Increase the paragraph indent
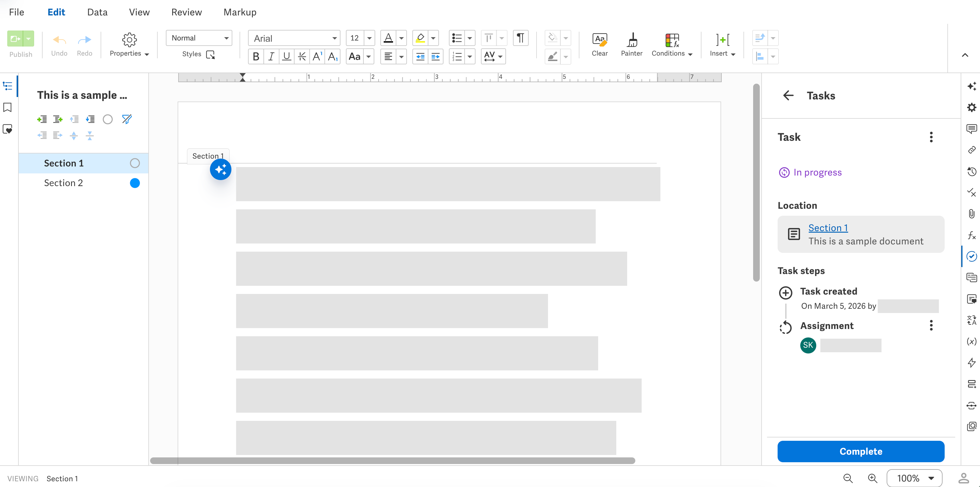Viewport: 980px width, 487px height. click(x=436, y=57)
